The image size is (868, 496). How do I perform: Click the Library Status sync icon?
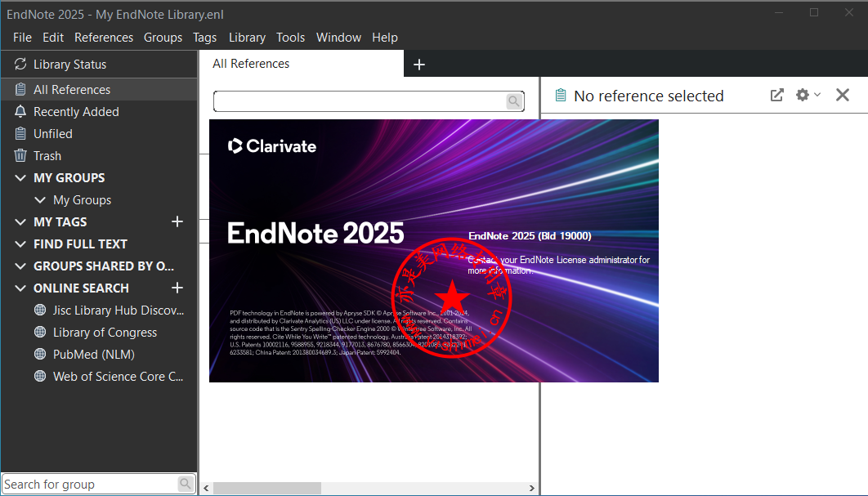(x=20, y=65)
